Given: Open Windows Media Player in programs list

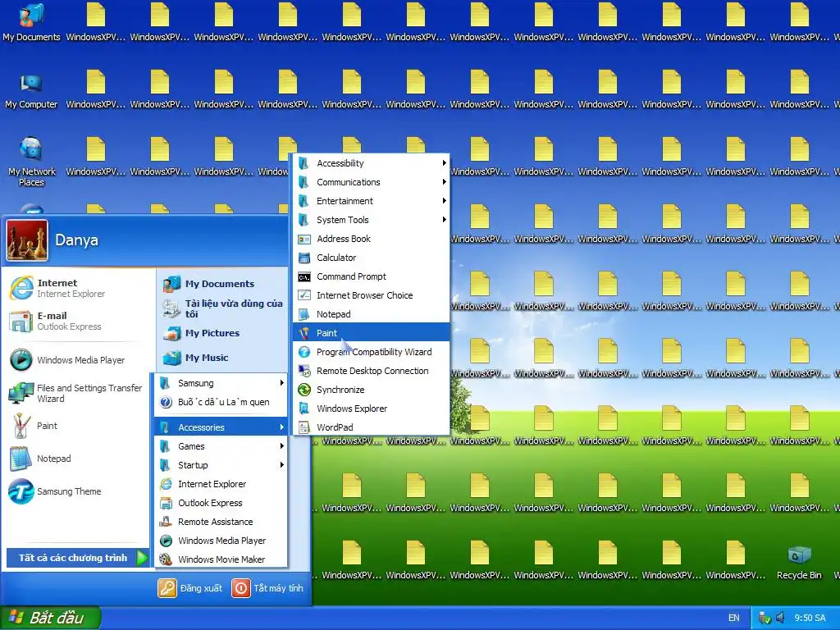Looking at the screenshot, I should 221,541.
